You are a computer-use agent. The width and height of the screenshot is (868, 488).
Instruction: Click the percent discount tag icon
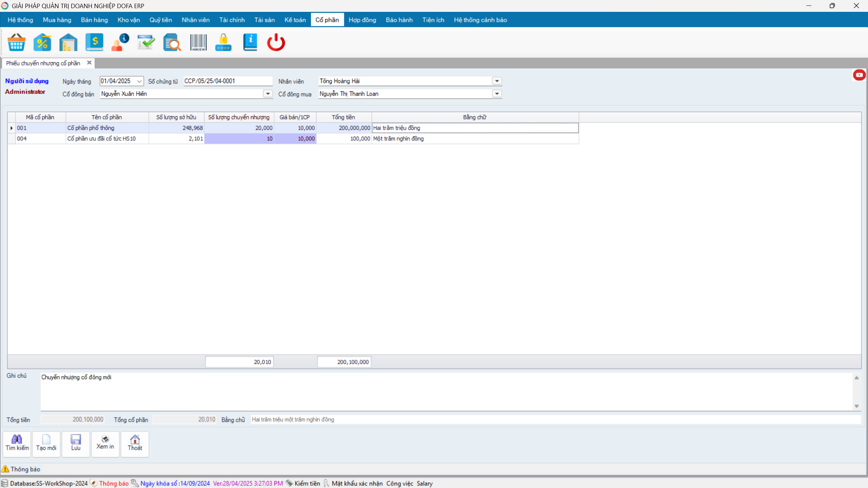[42, 42]
